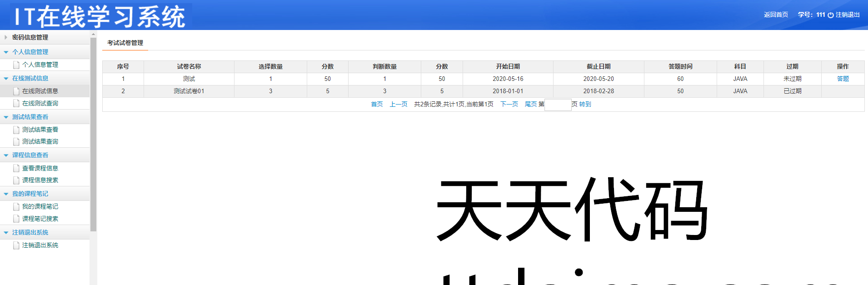Click the power icon beside 注销退出
This screenshot has width=868, height=285.
(830, 15)
